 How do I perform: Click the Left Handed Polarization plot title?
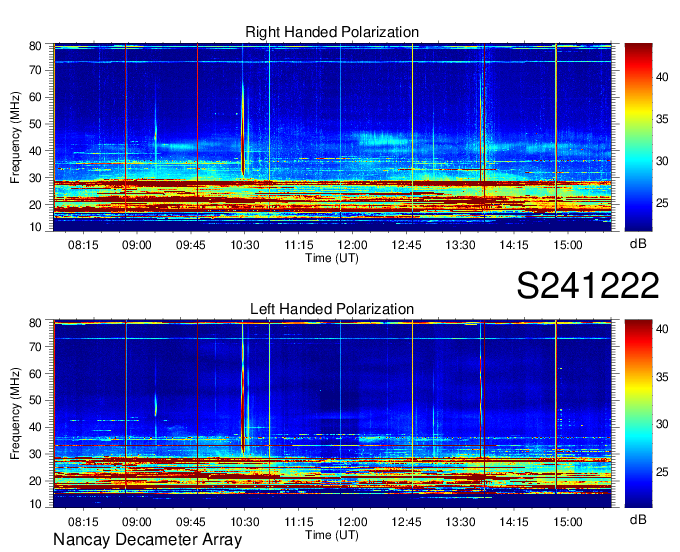[x=332, y=309]
